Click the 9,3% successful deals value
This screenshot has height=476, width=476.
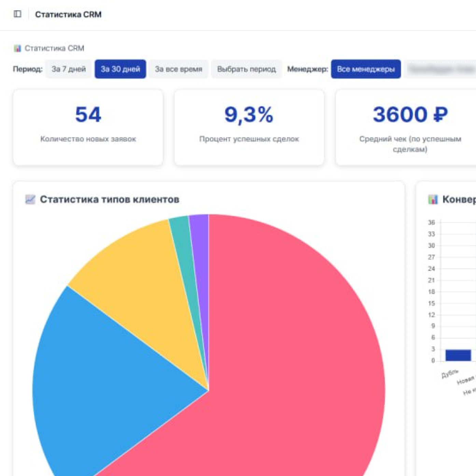coord(249,114)
